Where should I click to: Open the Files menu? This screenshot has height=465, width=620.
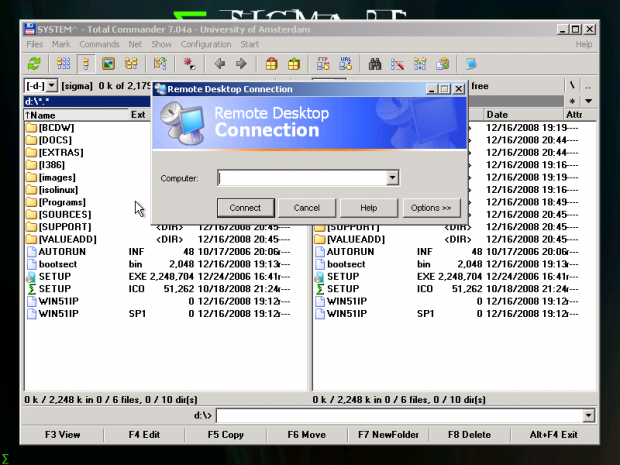coord(34,44)
